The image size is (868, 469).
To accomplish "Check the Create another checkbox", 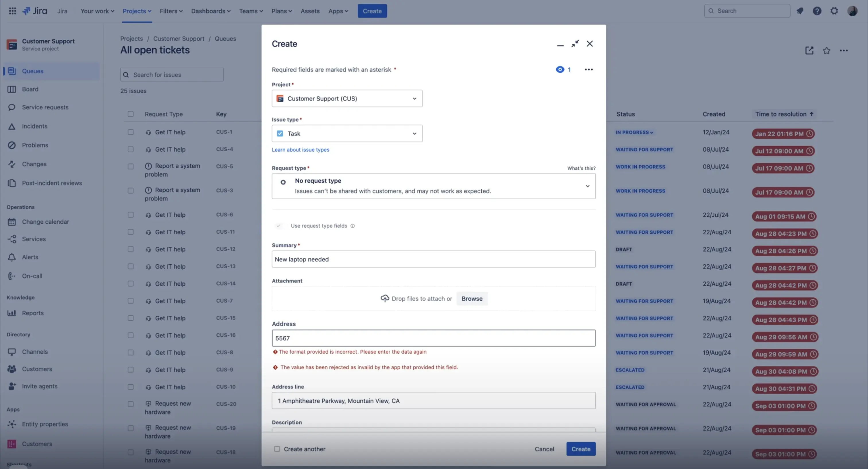I will pyautogui.click(x=277, y=449).
